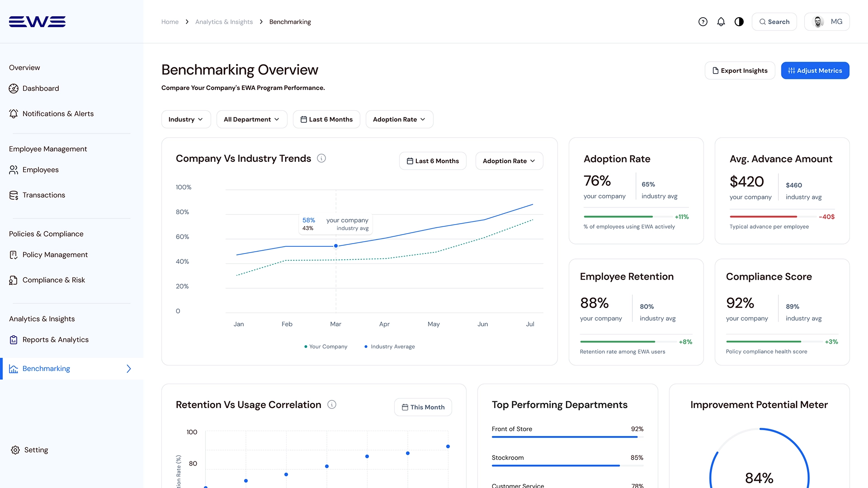Click the EWS logo
Screen dimensions: 868x488
tap(37, 22)
